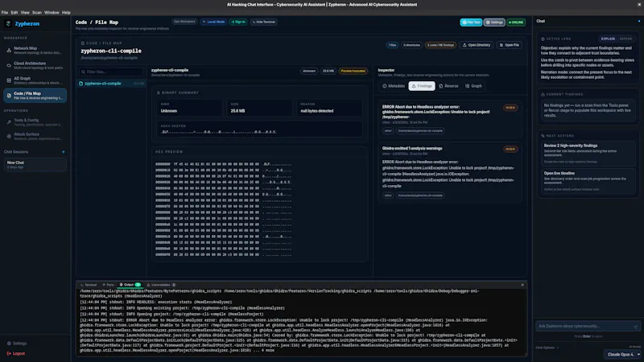Image resolution: width=644 pixels, height=362 pixels.
Task: Click the Open live timeline card
Action: tap(588, 181)
